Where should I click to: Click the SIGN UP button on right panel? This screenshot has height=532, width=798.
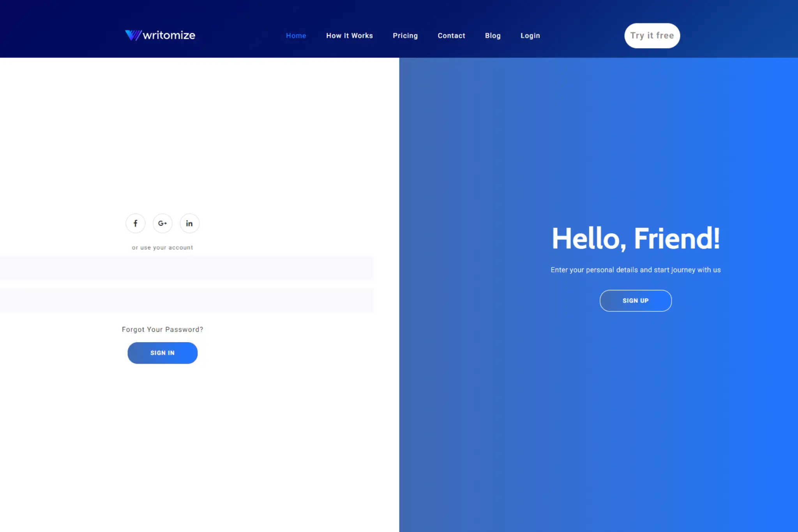click(x=636, y=300)
